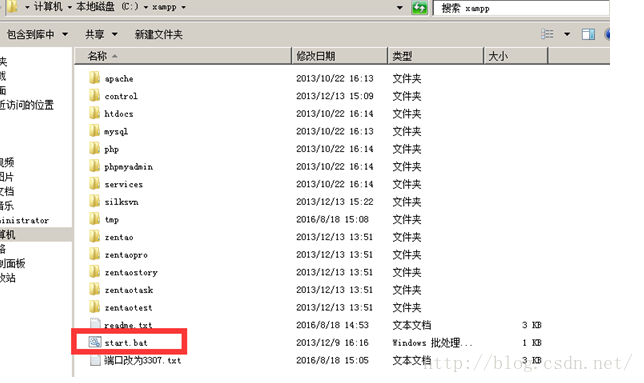Select the start.bat batch file icon
644x383 pixels.
point(95,342)
